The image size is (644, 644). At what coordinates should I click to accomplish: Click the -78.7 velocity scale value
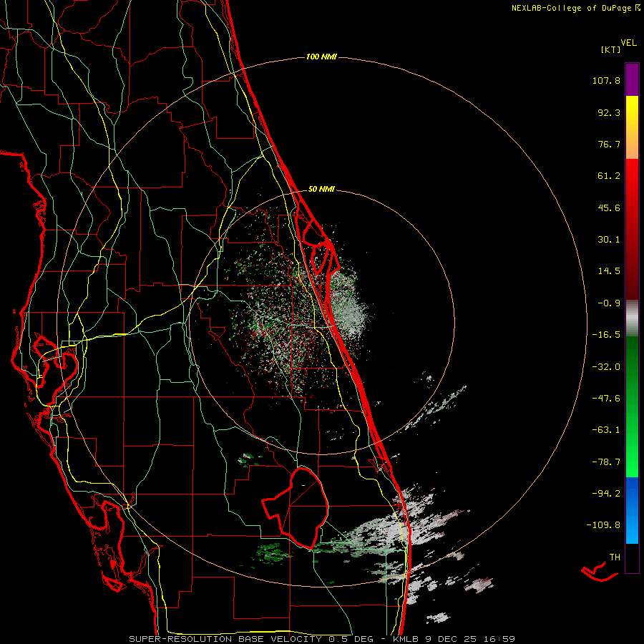click(x=606, y=462)
